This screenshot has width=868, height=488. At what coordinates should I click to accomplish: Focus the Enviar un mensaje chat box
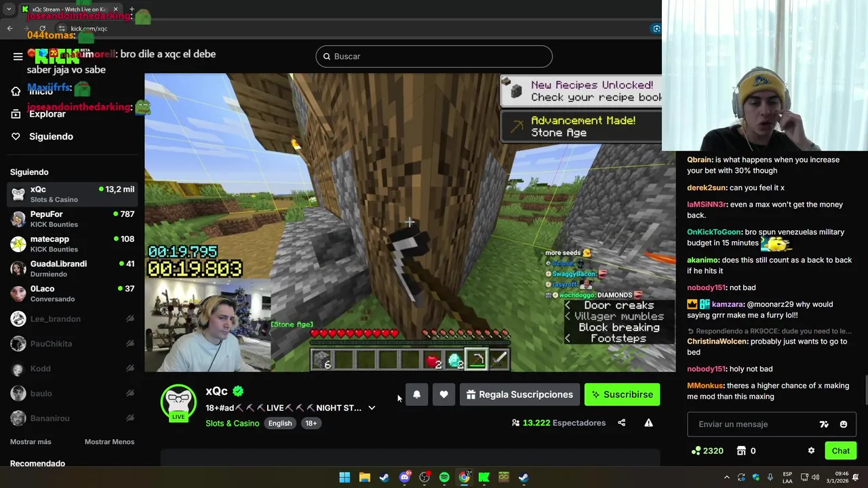753,424
